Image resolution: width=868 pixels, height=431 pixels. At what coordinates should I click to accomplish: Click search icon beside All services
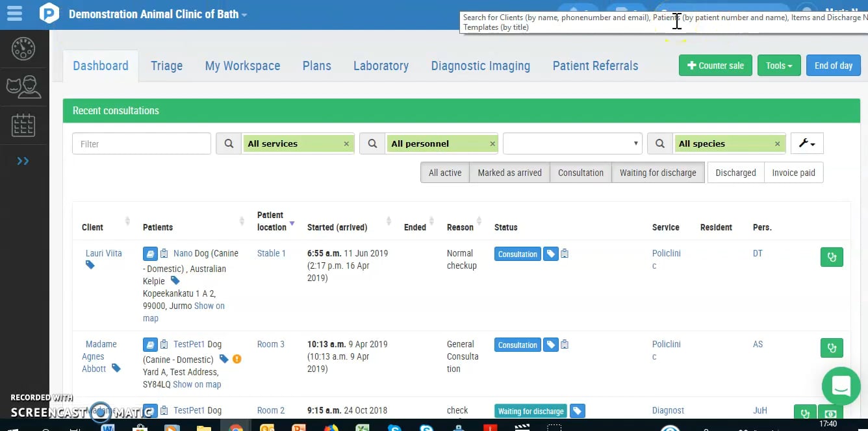coord(229,143)
